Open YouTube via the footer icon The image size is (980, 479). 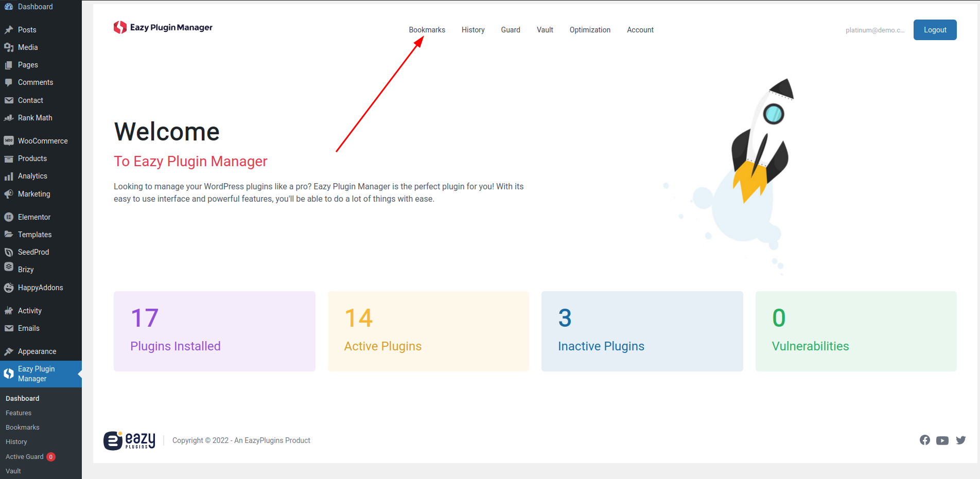(x=942, y=440)
